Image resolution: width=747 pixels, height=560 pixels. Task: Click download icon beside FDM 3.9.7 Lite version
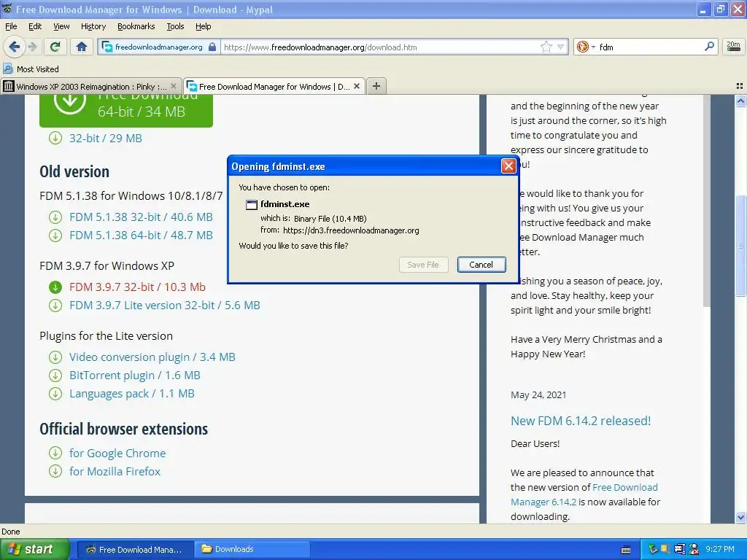(x=55, y=306)
